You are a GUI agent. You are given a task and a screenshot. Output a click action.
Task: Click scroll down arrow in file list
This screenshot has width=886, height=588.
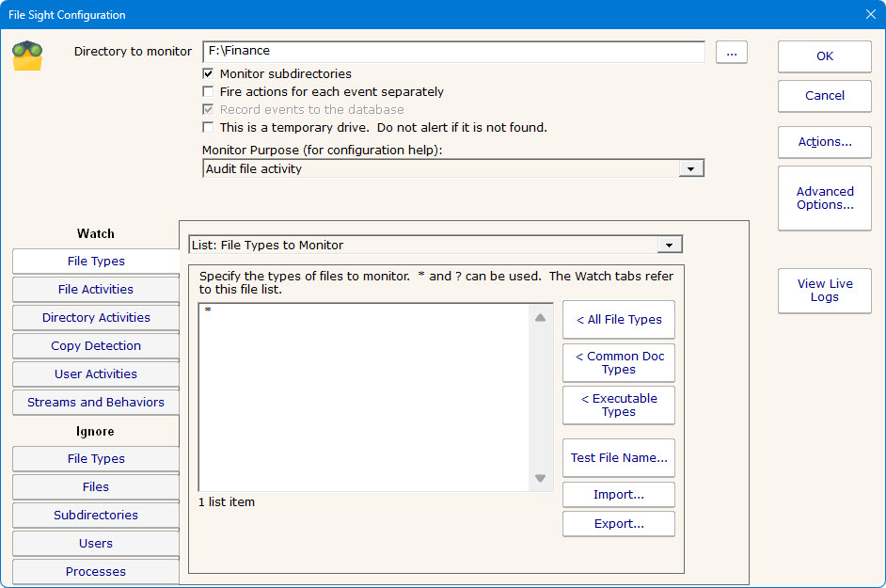pos(540,478)
